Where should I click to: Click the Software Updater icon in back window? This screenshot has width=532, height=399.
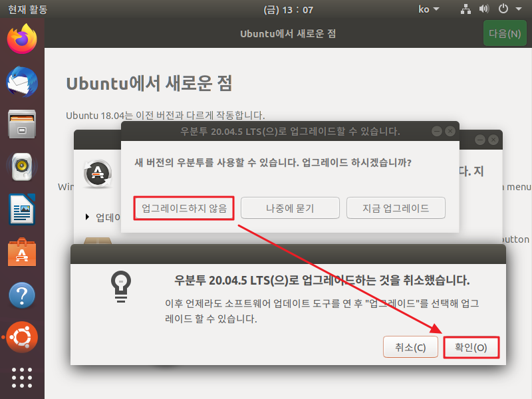[x=98, y=174]
